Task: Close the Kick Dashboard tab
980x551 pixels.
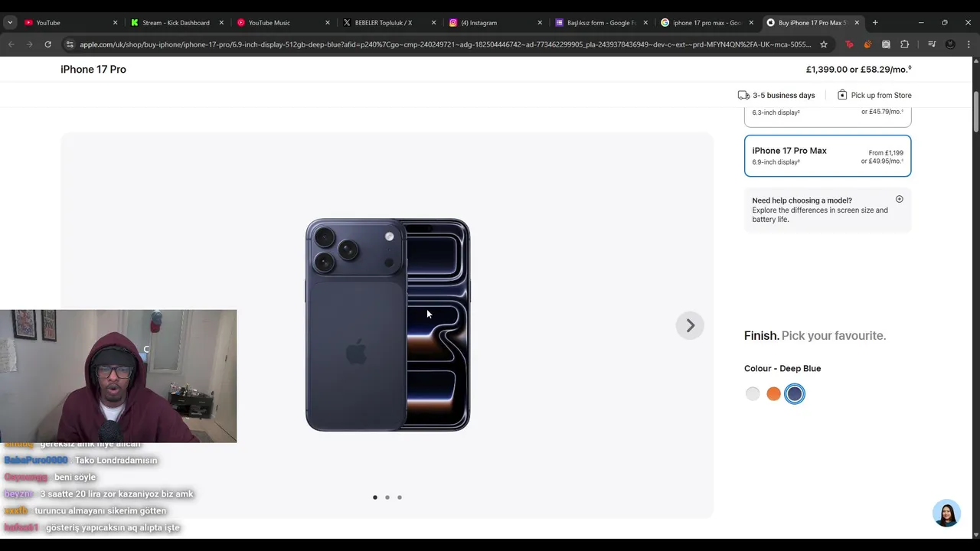Action: [x=222, y=23]
